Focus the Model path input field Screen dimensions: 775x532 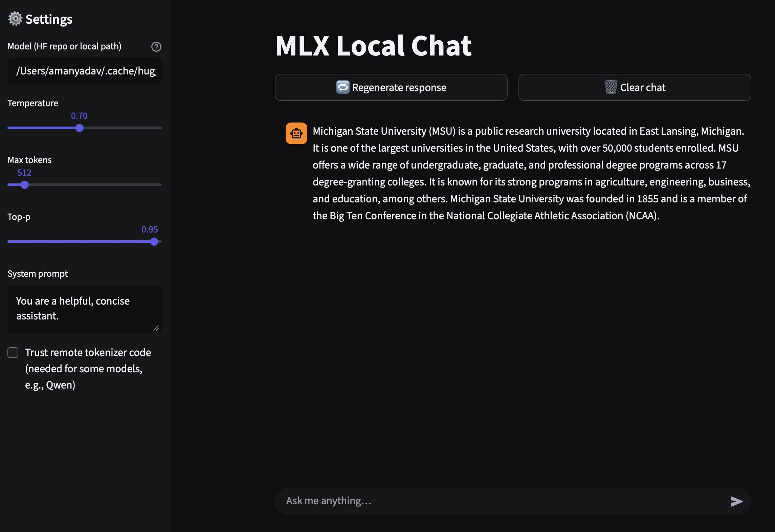tap(85, 71)
